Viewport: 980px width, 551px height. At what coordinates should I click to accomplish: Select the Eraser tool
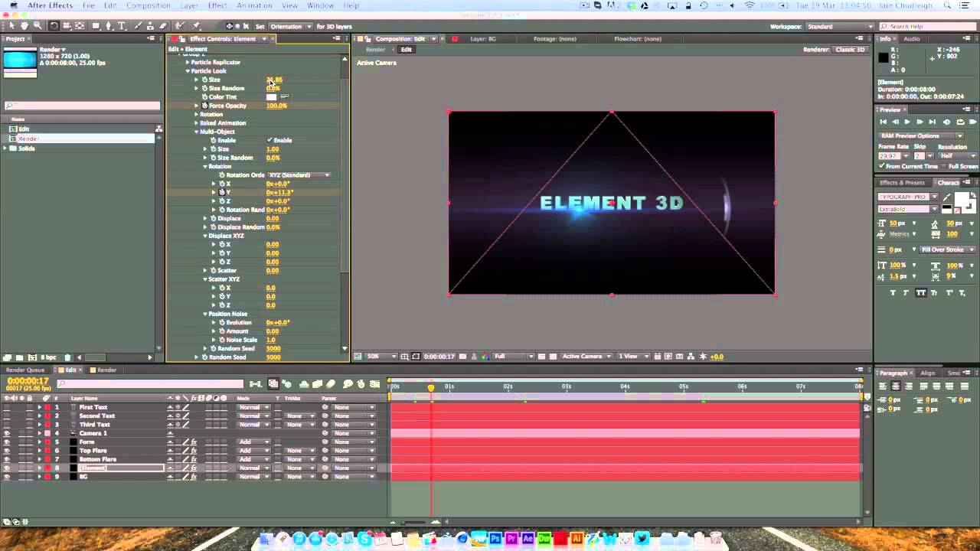(x=164, y=26)
